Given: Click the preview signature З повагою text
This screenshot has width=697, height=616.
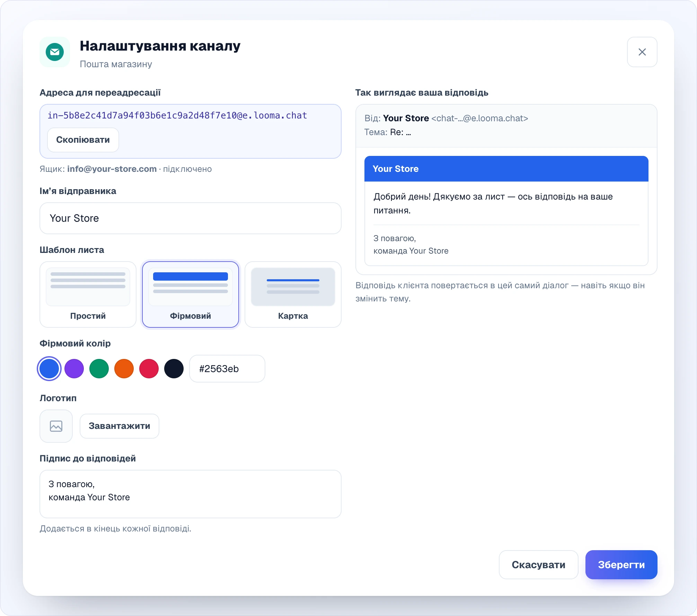Looking at the screenshot, I should tap(411, 245).
